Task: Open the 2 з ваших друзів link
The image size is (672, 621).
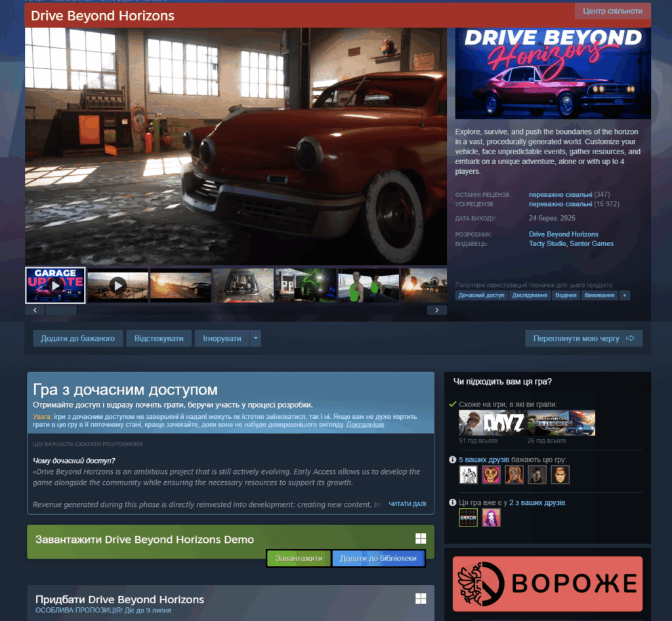Action: (x=537, y=502)
